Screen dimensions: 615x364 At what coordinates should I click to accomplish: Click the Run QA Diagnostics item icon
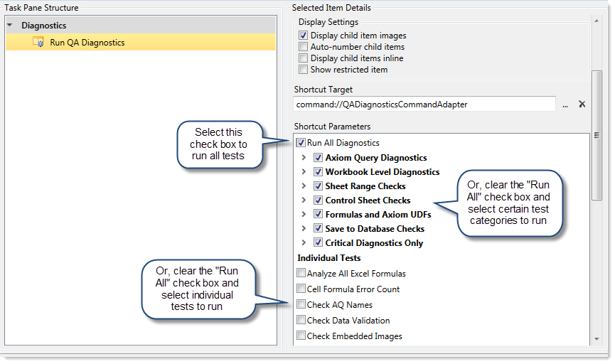[38, 43]
